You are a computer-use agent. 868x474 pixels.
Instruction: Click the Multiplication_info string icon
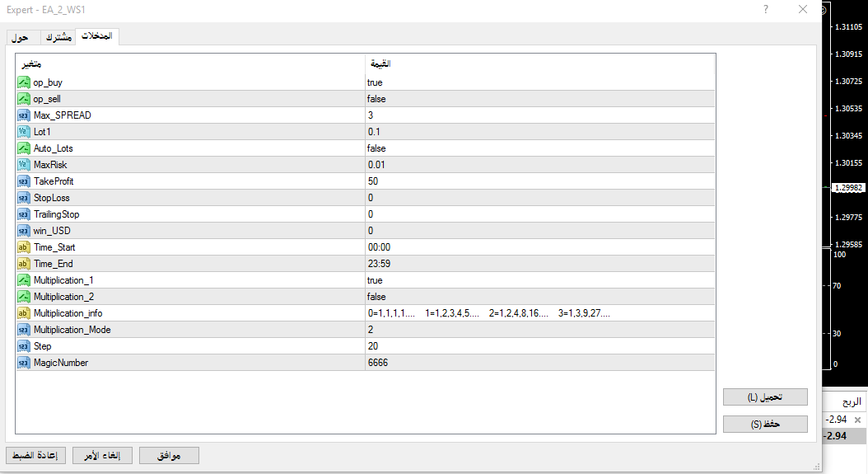(x=24, y=313)
